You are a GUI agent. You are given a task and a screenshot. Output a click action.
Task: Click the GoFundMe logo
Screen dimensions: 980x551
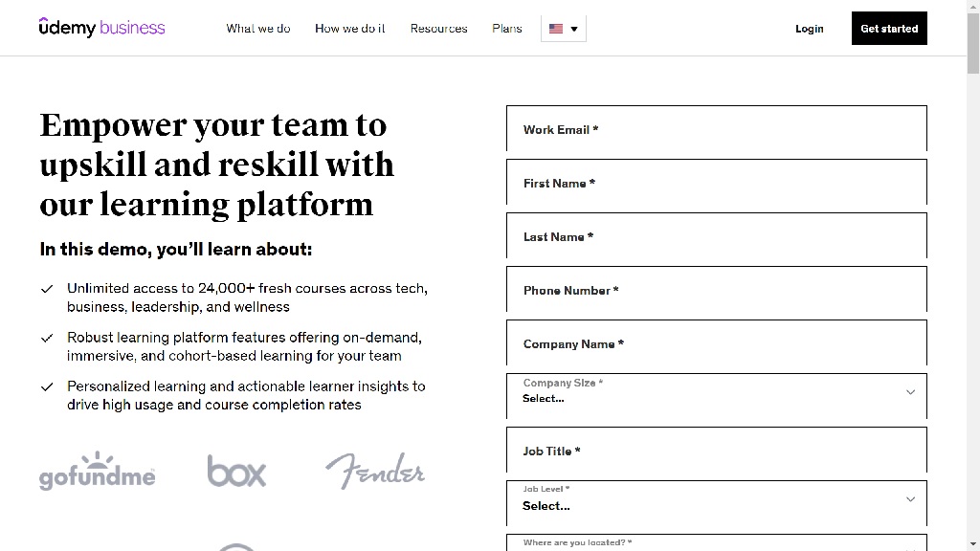pos(97,471)
